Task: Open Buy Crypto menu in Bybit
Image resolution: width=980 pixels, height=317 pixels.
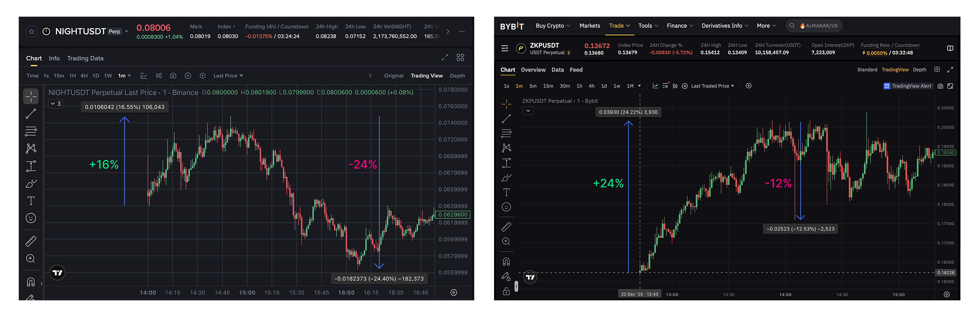Action: 553,26
